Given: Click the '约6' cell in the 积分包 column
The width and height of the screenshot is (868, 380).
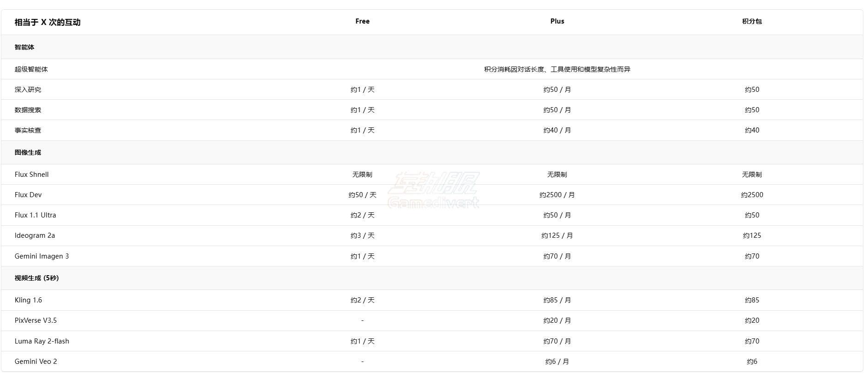Looking at the screenshot, I should point(752,362).
